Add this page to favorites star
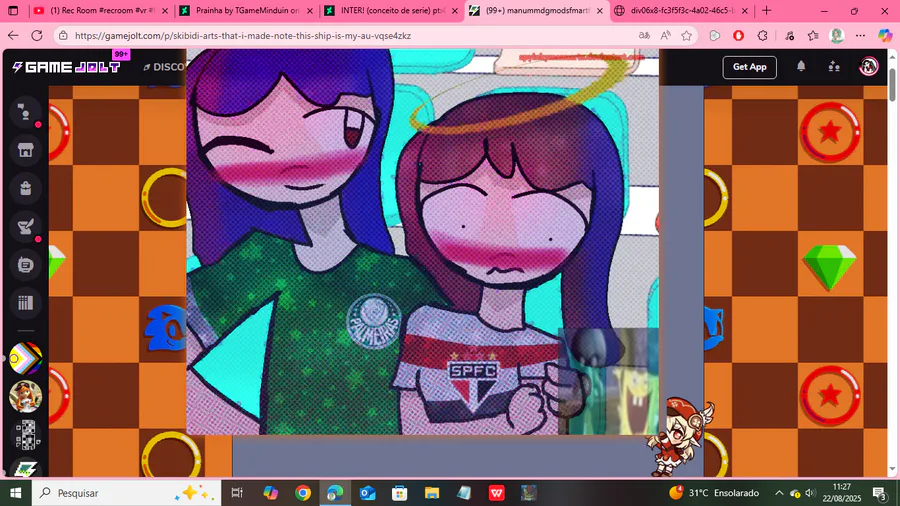The width and height of the screenshot is (900, 506). pos(686,36)
